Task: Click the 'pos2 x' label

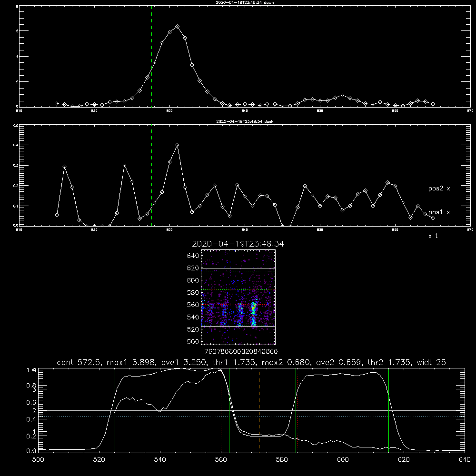Action: pos(439,188)
